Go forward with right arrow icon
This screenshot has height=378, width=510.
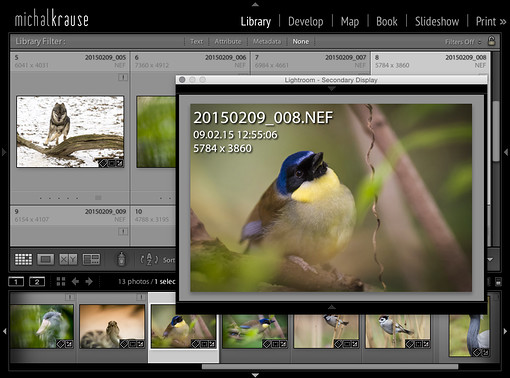[x=89, y=282]
